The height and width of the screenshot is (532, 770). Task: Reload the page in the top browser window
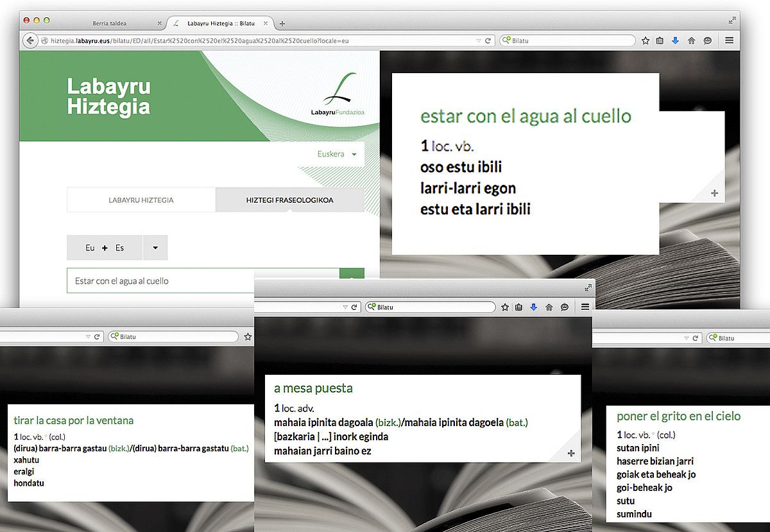coord(488,40)
